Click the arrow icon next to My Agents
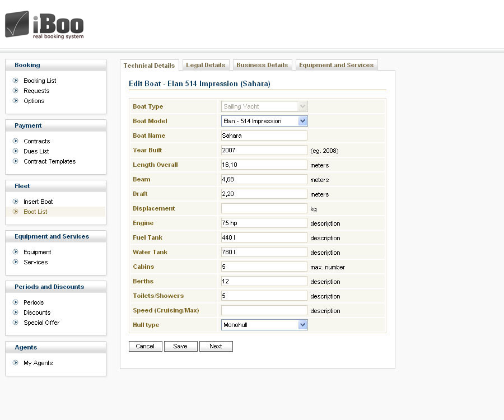 click(16, 363)
